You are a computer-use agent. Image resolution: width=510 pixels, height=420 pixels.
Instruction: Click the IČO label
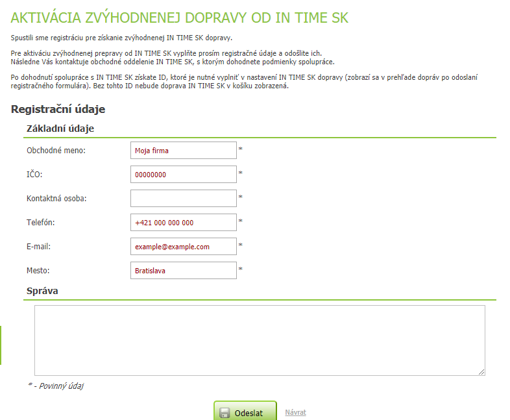pos(34,174)
